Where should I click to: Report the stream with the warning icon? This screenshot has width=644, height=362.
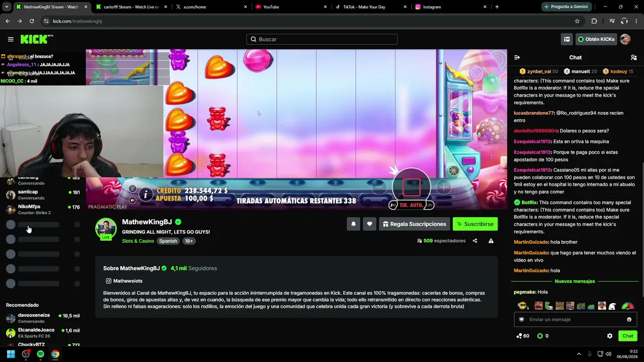pos(491,241)
